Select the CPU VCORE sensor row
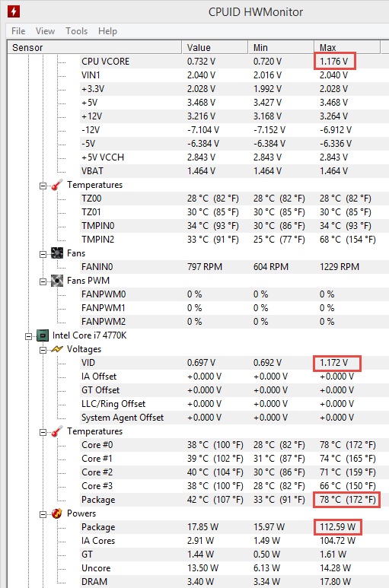 click(x=198, y=62)
